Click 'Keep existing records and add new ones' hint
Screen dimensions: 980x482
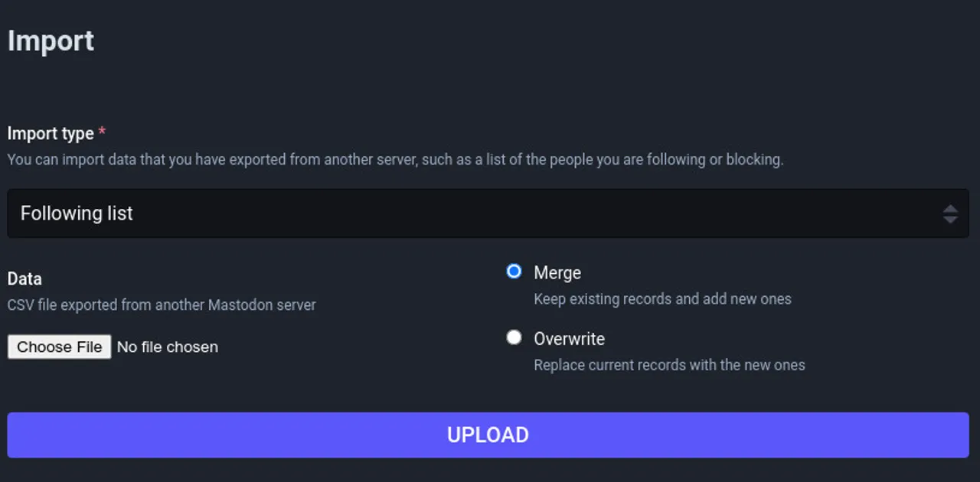[x=662, y=299]
